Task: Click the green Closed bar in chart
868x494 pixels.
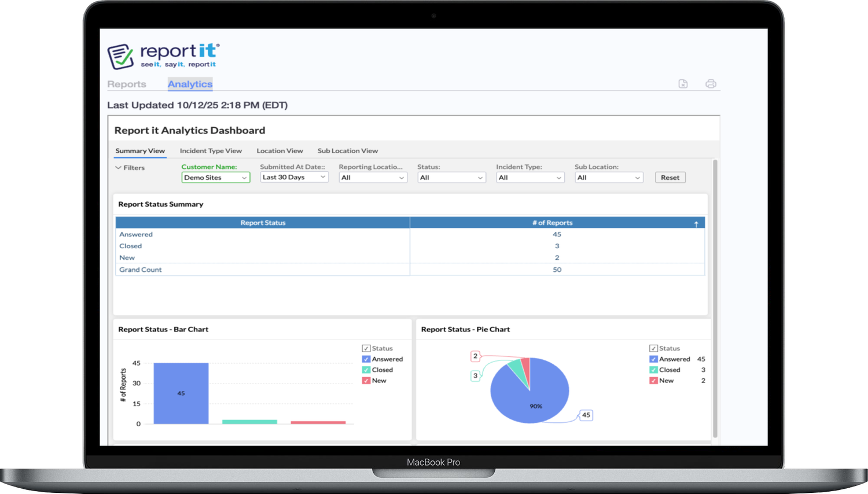Action: point(249,422)
